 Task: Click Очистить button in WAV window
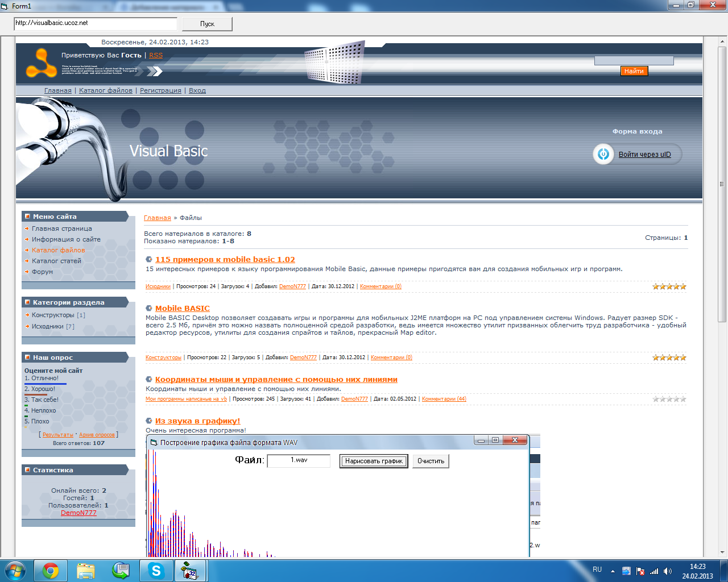[431, 461]
